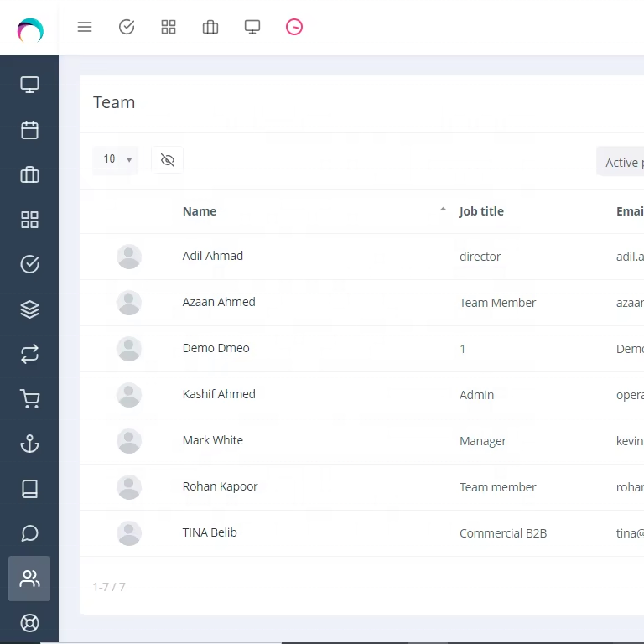Open the chat bubble icon in sidebar
644x644 pixels.
coord(29,533)
